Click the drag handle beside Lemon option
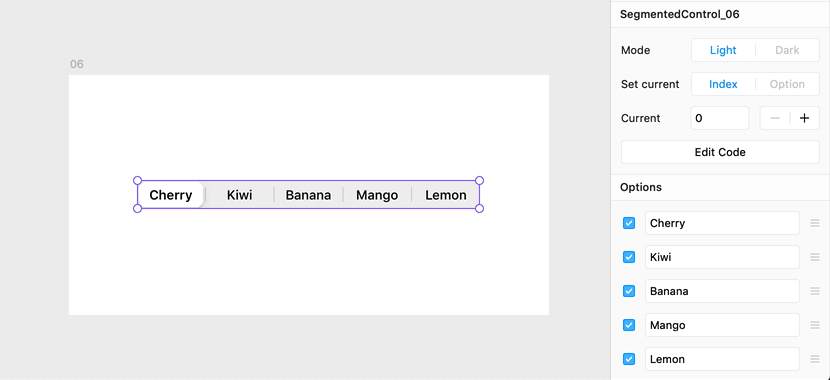The height and width of the screenshot is (380, 830). 815,359
